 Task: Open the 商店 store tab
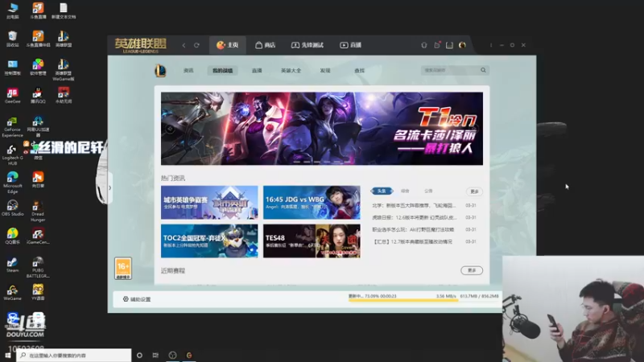[x=266, y=45]
